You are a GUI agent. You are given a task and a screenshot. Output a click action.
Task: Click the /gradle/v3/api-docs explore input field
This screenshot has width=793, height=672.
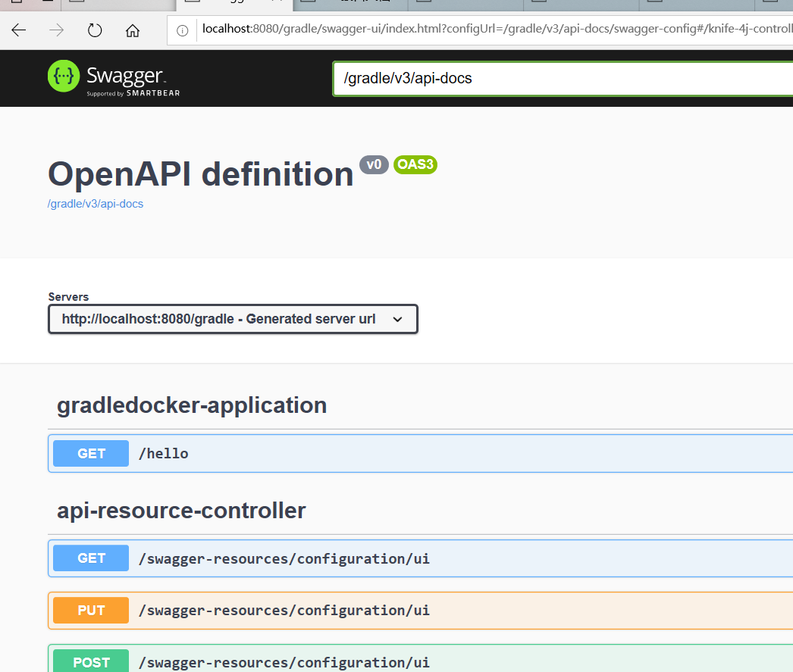(x=563, y=78)
